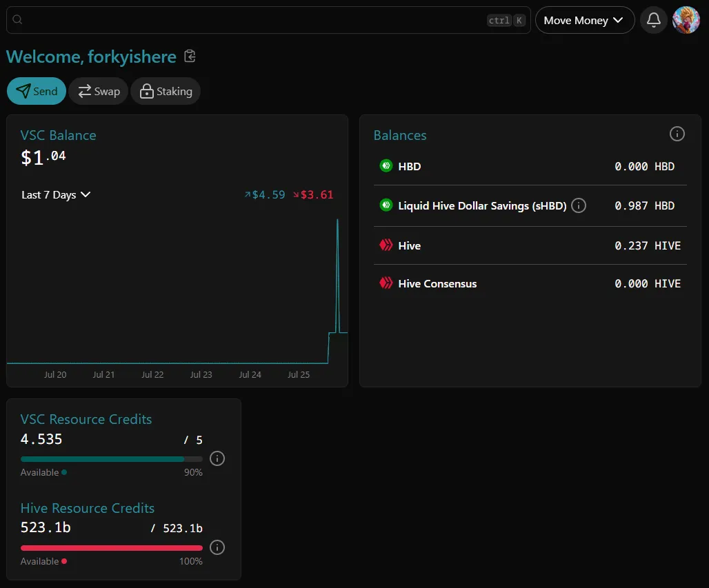Click the search magnifier icon
Screen dimensions: 709x588
click(x=17, y=19)
